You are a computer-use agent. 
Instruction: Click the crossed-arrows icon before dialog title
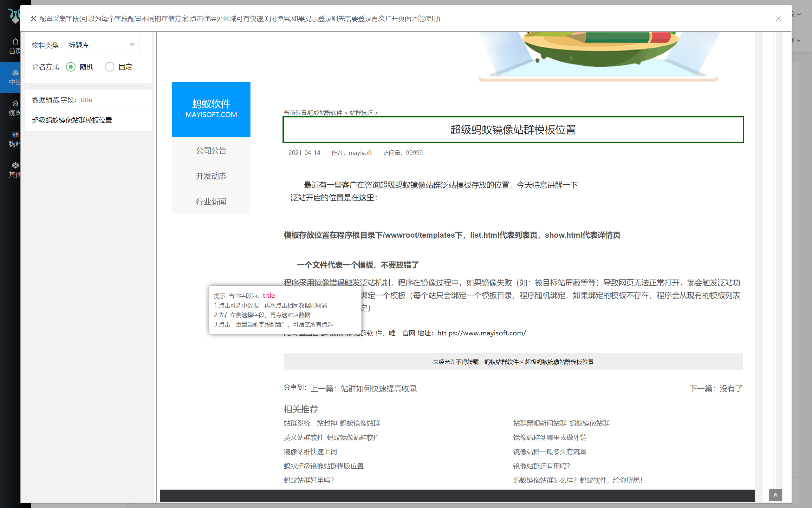click(34, 19)
